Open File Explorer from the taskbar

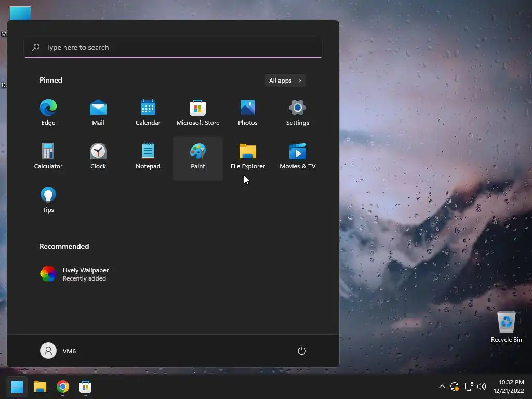39,387
